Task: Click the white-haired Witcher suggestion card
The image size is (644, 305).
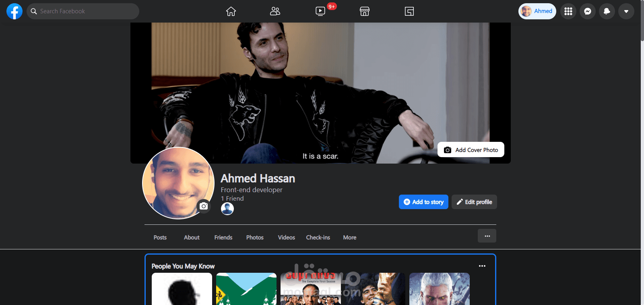Action: (x=440, y=289)
